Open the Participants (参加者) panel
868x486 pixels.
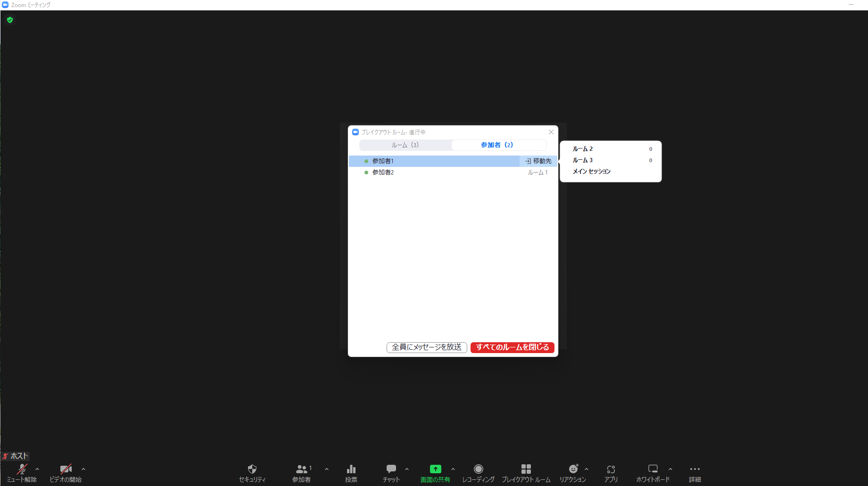(x=301, y=473)
